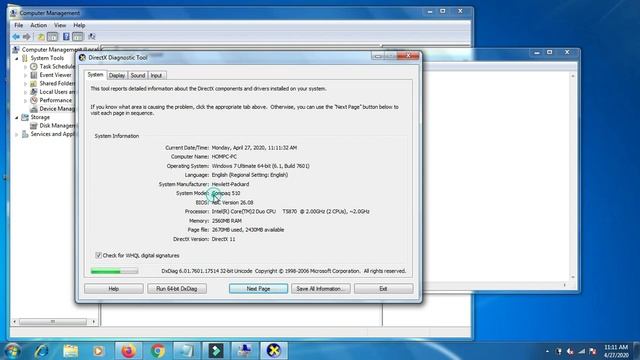Click the right window's vertical scrollbar up arrow
The image size is (640, 360).
click(573, 76)
